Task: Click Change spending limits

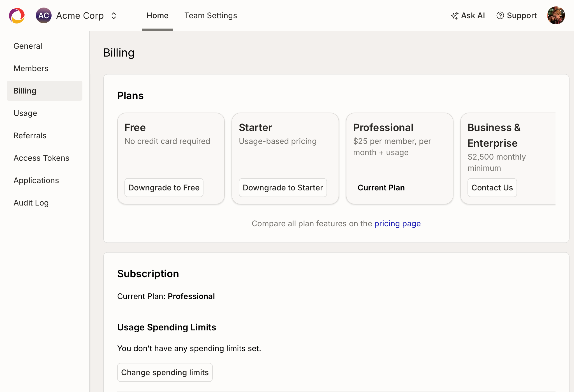Action: click(x=165, y=372)
